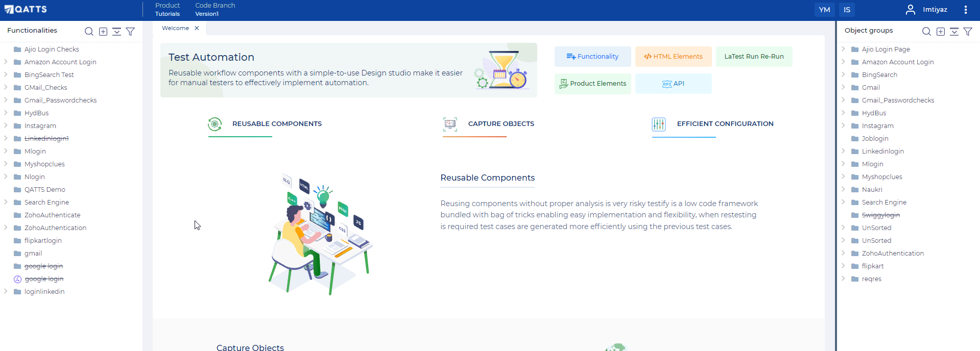Click the Functionality button

click(x=593, y=57)
